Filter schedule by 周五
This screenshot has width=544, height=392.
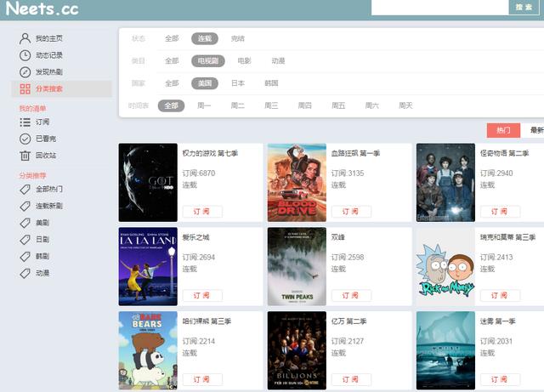tap(338, 105)
